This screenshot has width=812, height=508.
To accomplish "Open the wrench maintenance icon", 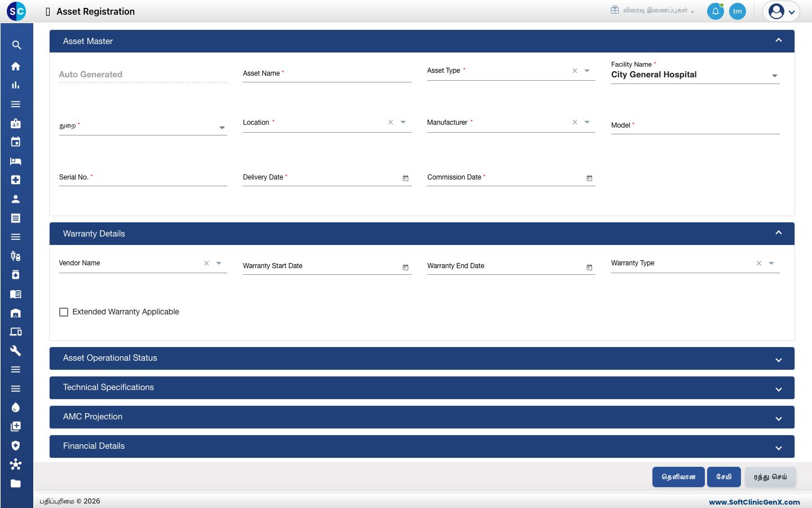I will tap(16, 351).
